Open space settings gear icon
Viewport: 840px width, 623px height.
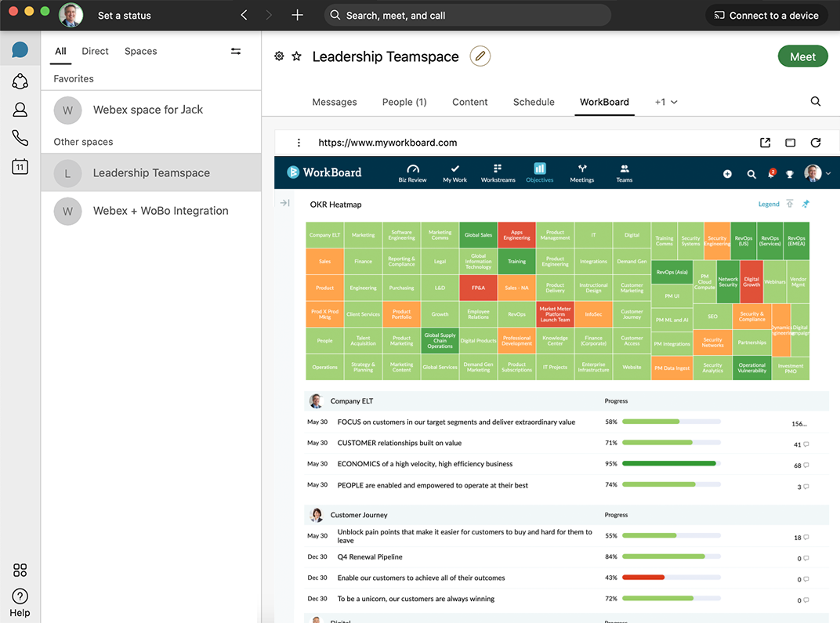(x=279, y=56)
